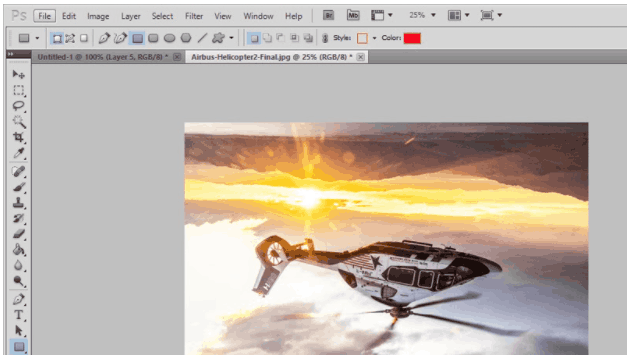Select the Rectangle shape tool in the tools panel

(19, 347)
